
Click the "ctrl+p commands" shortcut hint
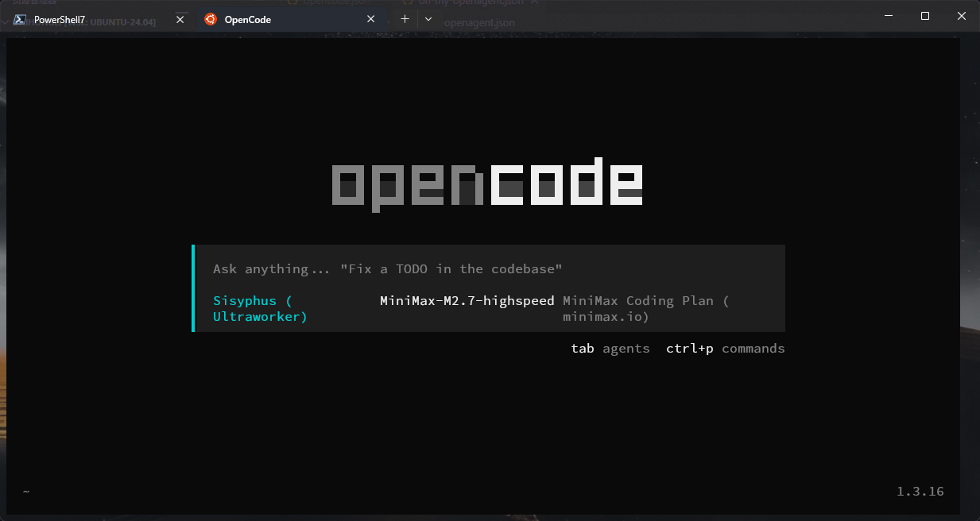(x=725, y=349)
